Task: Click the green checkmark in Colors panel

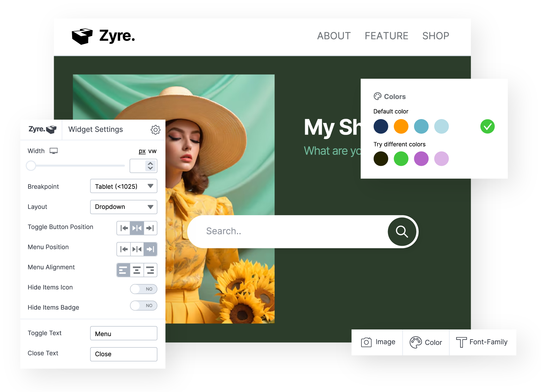Action: click(487, 127)
